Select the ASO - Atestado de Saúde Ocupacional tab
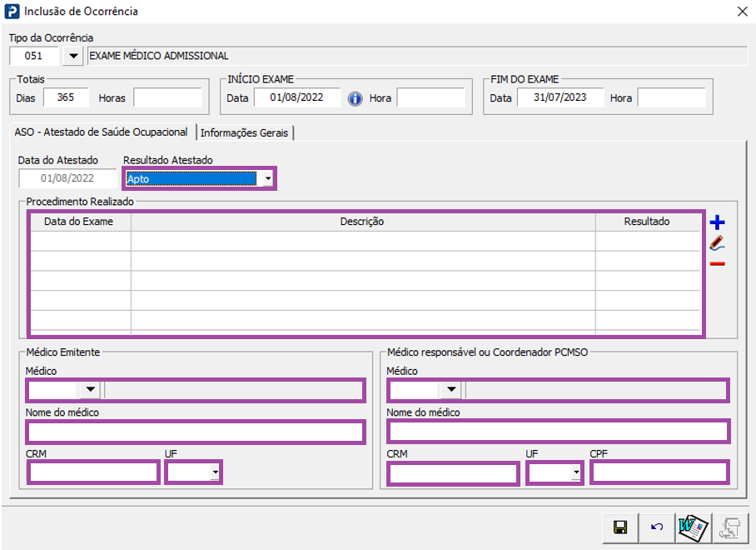The image size is (756, 550). point(101,132)
